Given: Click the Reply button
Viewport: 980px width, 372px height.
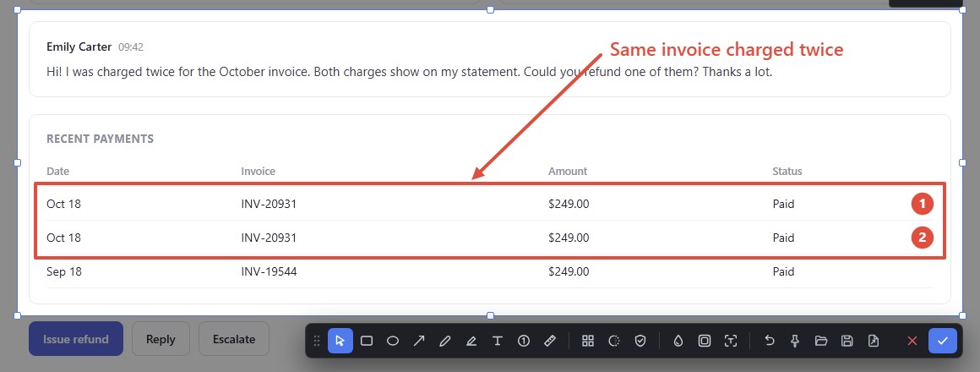Looking at the screenshot, I should [x=161, y=339].
